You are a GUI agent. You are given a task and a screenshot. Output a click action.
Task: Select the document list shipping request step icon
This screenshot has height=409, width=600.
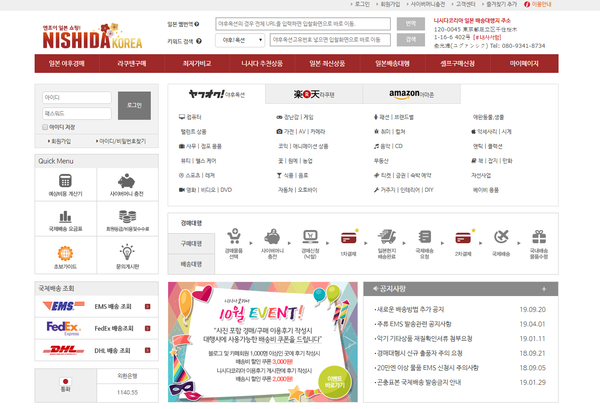(x=425, y=237)
